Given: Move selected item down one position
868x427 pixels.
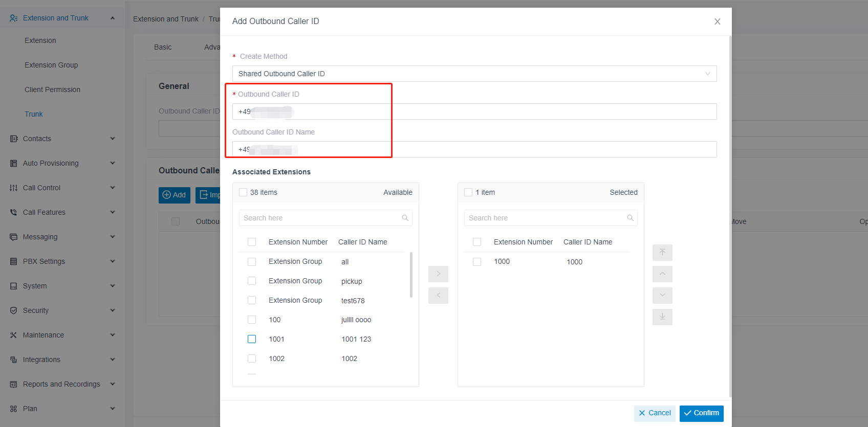Looking at the screenshot, I should (662, 296).
